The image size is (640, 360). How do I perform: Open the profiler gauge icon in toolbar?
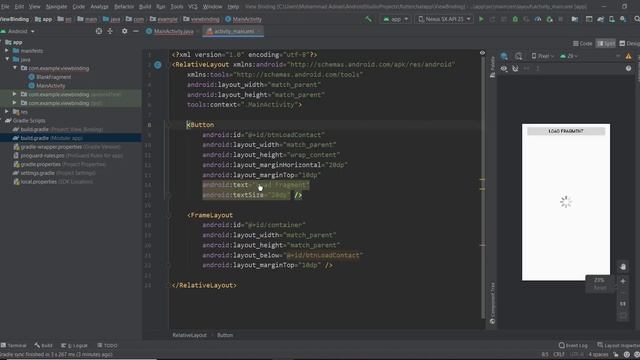pos(538,19)
